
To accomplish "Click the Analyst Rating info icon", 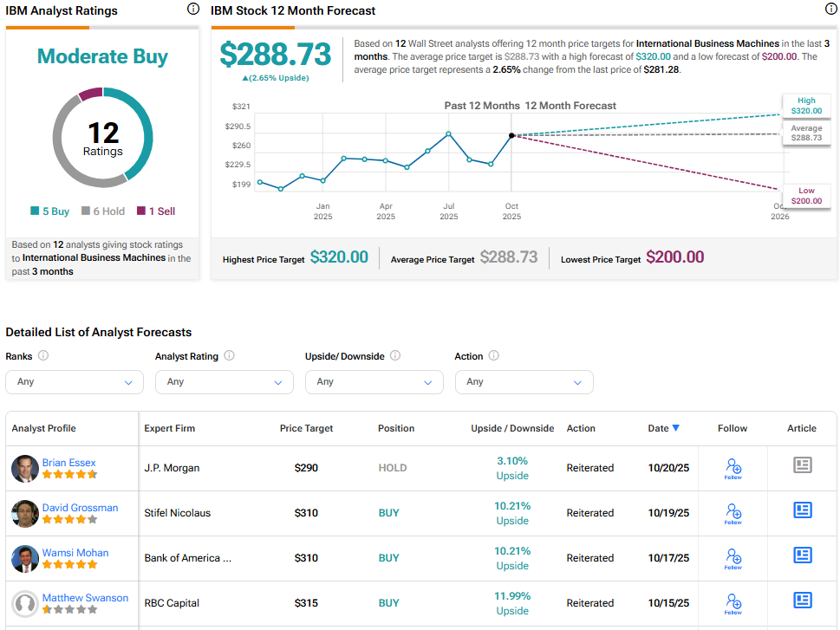I will [x=229, y=355].
